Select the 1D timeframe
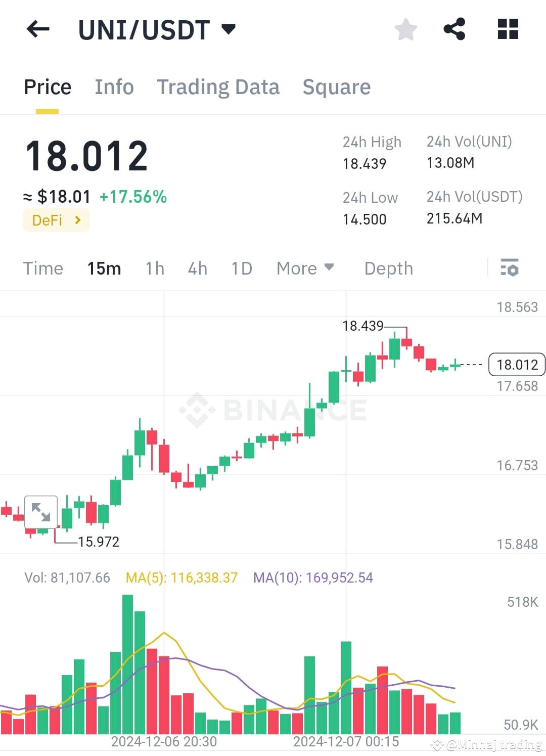 coord(241,268)
